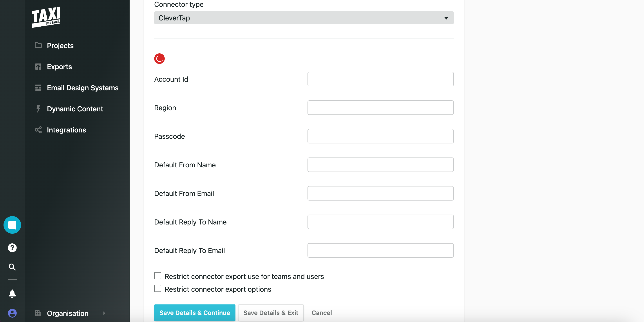Image resolution: width=644 pixels, height=322 pixels.
Task: Click Save Details & Continue button
Action: click(195, 313)
